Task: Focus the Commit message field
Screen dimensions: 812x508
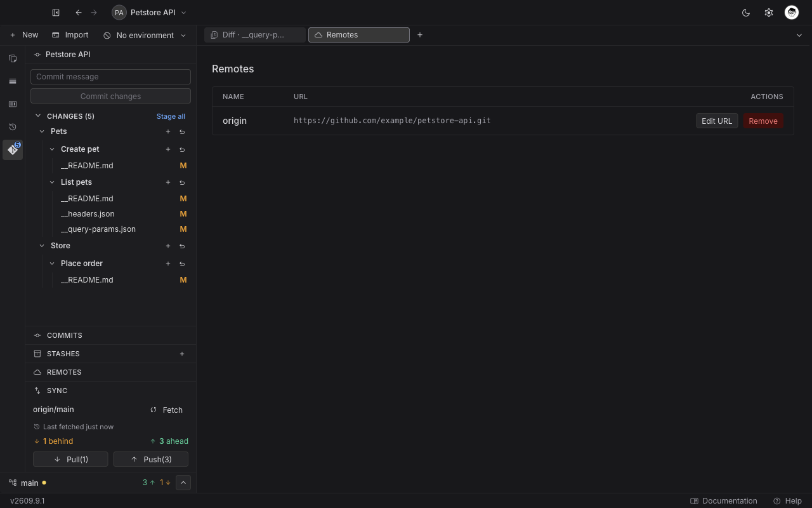Action: 110,77
